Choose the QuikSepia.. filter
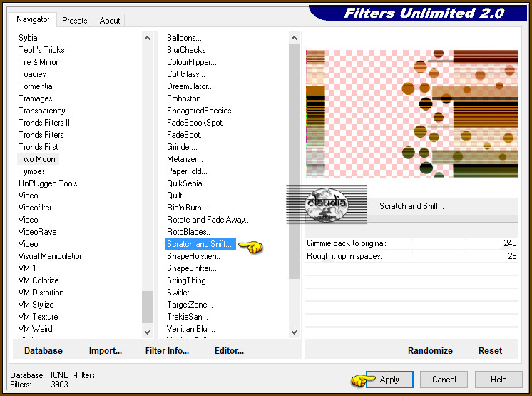Screen dimensions: 532x396 click(186, 183)
